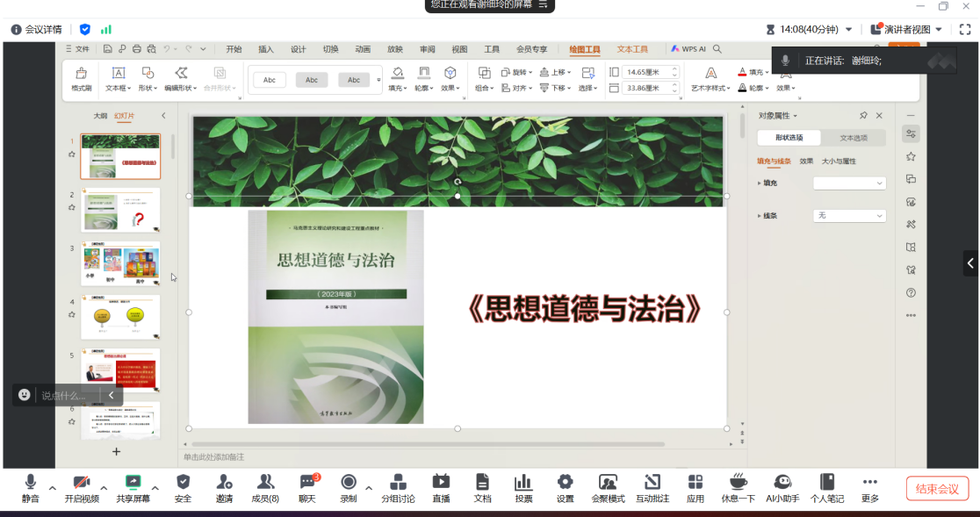Switch to the 插入 ribbon tab

tap(265, 49)
